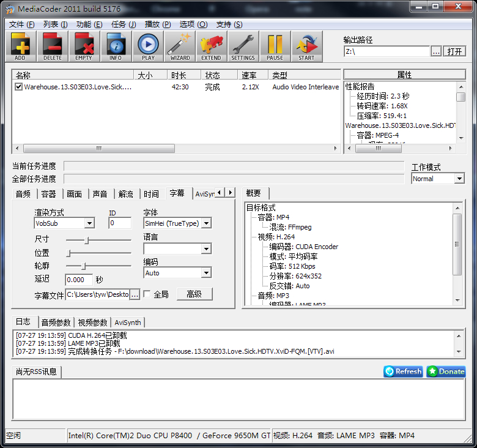Click the PLAY toolbar icon
477x448 pixels.
click(148, 47)
